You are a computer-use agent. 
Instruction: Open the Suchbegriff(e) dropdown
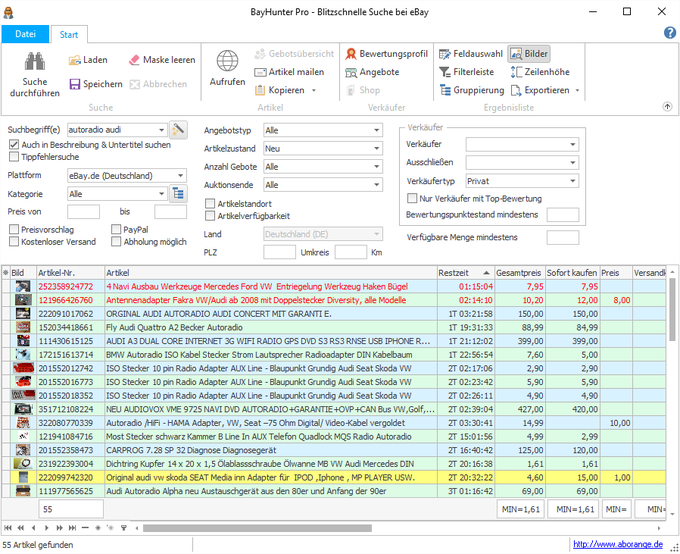click(x=161, y=130)
